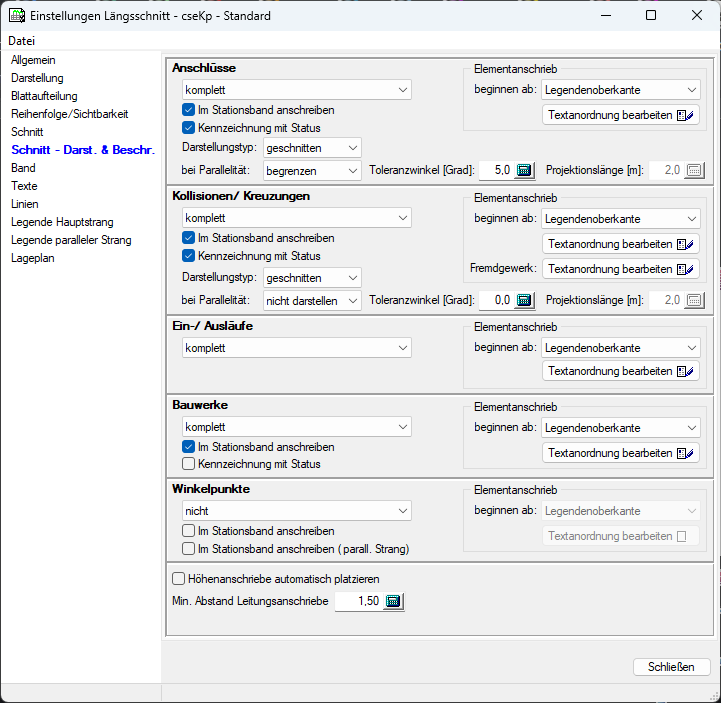721x703 pixels.
Task: Click the application icon in title bar
Action: coord(17,16)
